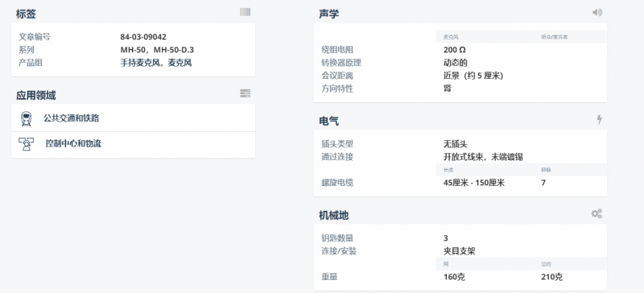Image resolution: width=644 pixels, height=293 pixels.
Task: Click the 转换器原理 label
Action: click(x=341, y=63)
